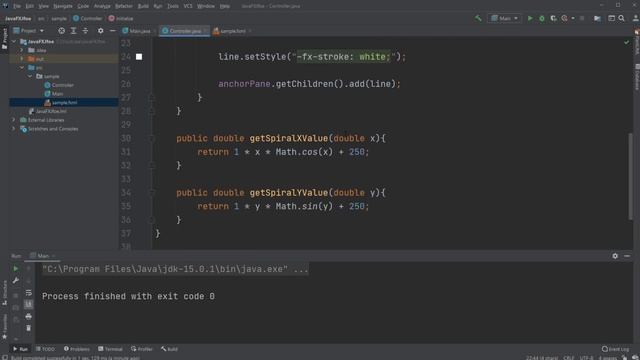Open the File menu
Viewport: 640px width, 360px height.
tap(17, 6)
